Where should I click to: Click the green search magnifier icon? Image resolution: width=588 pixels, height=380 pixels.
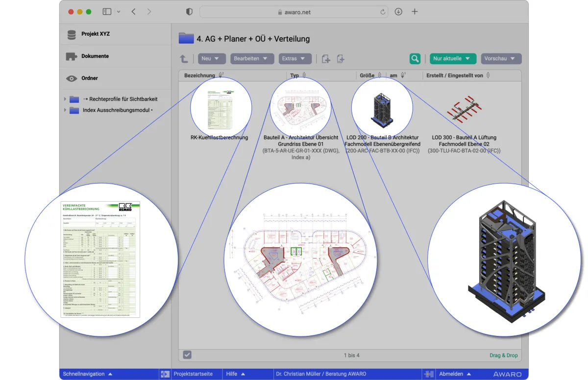pyautogui.click(x=415, y=59)
